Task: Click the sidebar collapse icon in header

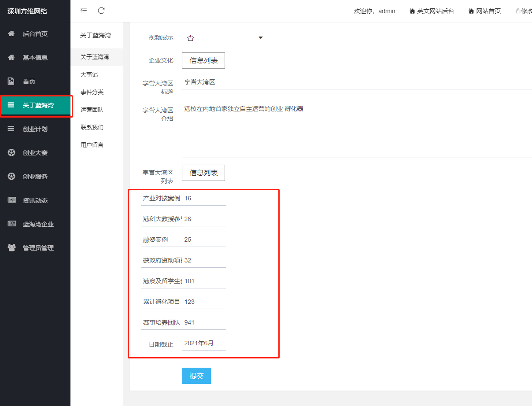Action: click(84, 11)
